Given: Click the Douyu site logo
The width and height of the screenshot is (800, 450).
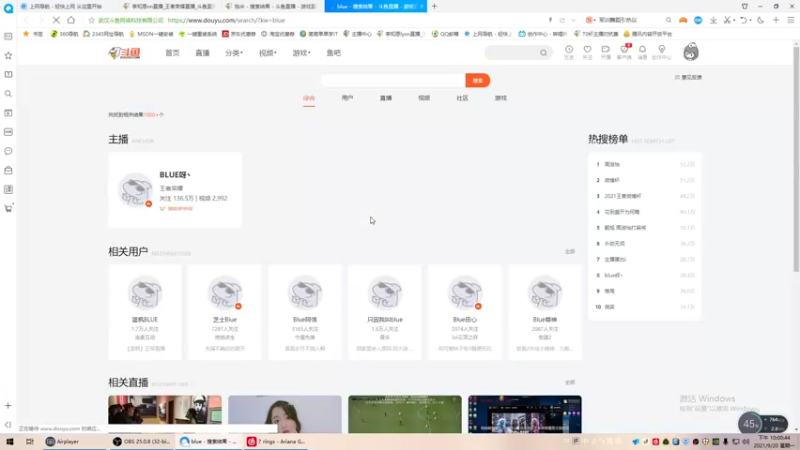Looking at the screenshot, I should 124,53.
